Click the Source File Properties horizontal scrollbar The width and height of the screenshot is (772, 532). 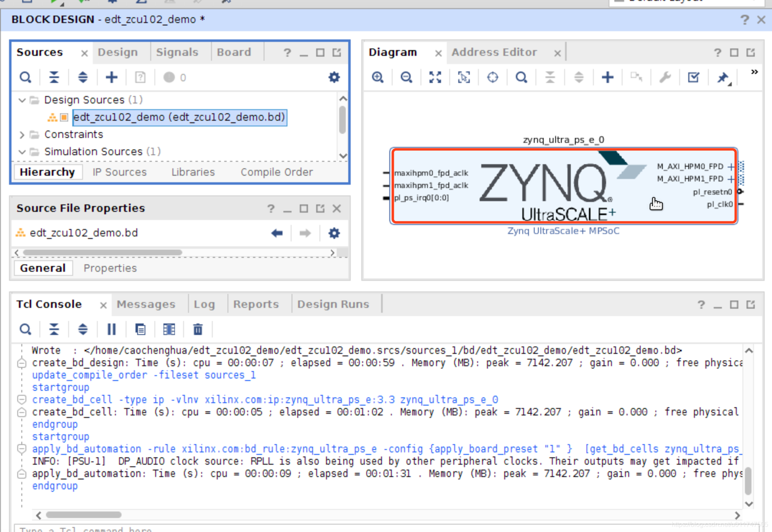tap(103, 252)
